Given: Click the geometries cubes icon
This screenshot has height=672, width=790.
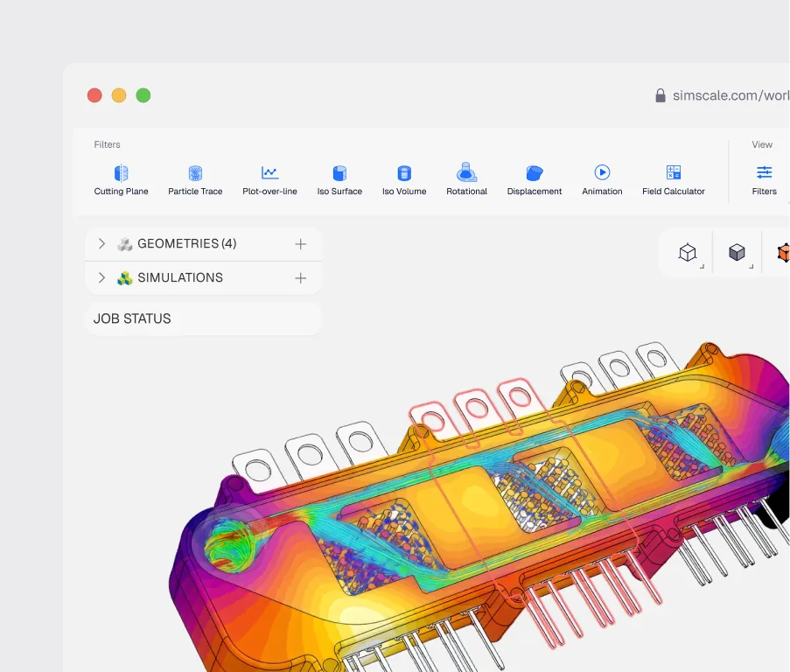Looking at the screenshot, I should 124,244.
